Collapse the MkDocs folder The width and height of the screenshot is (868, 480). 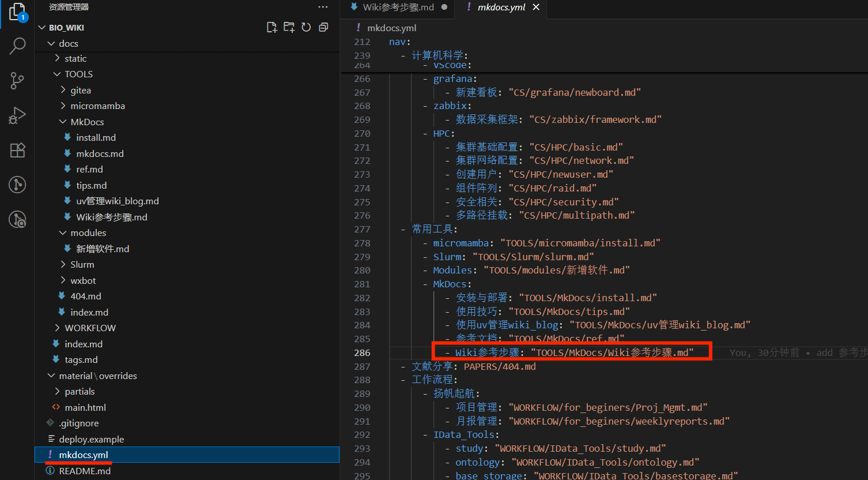pos(87,122)
